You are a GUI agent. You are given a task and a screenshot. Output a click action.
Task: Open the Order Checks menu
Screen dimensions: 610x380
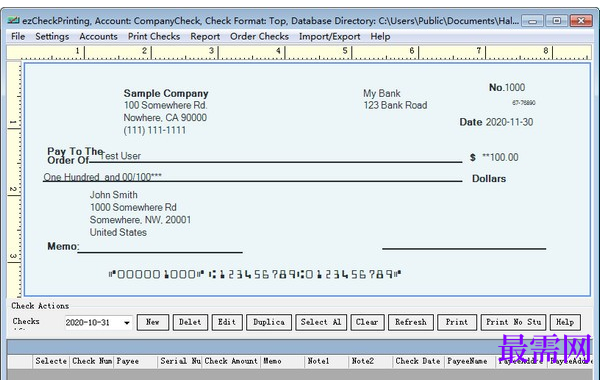coord(259,37)
